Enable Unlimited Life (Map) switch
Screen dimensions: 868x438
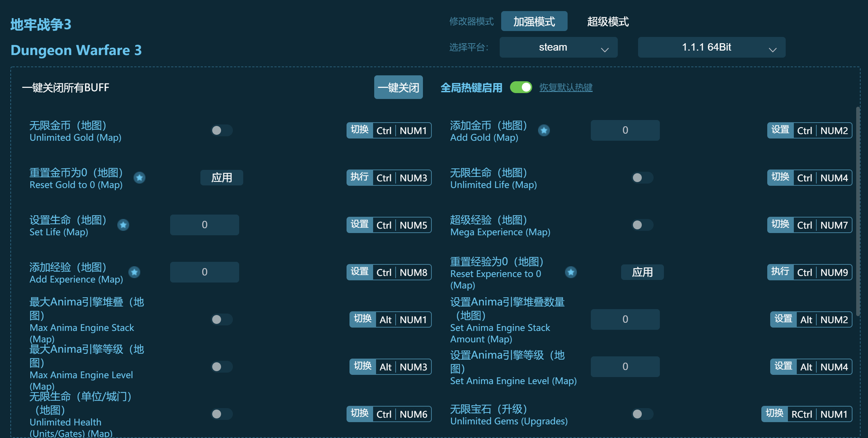pos(642,178)
